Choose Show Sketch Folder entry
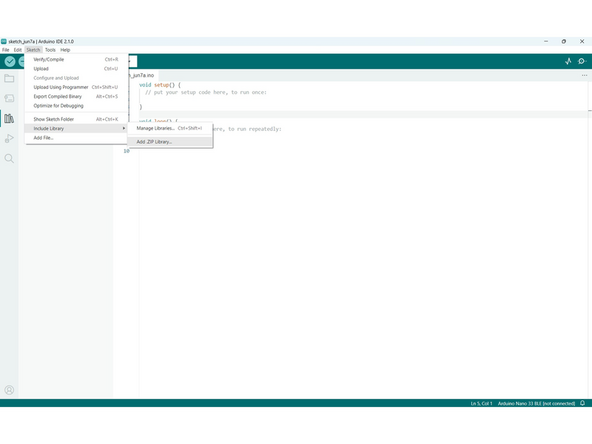The width and height of the screenshot is (592, 444). [76, 119]
